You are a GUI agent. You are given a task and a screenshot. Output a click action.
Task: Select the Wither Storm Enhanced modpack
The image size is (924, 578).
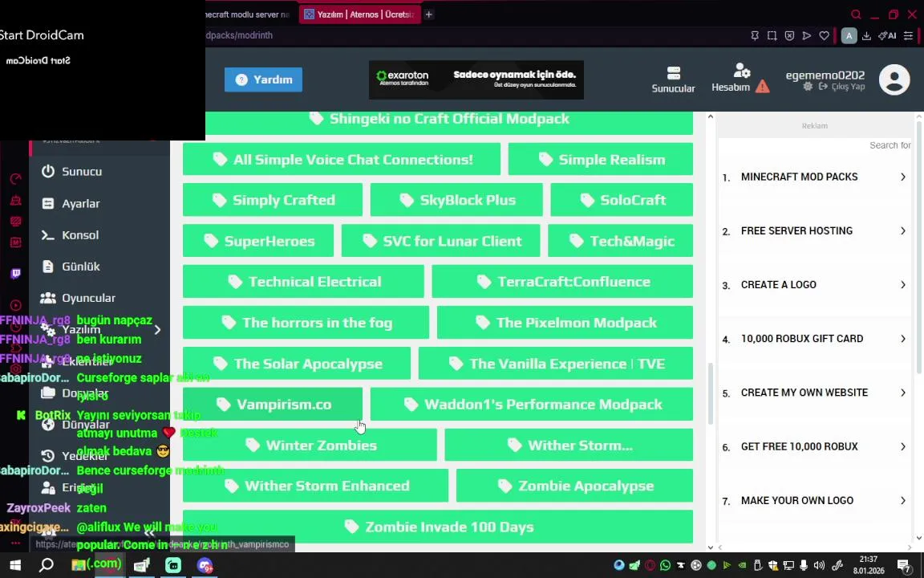315,486
